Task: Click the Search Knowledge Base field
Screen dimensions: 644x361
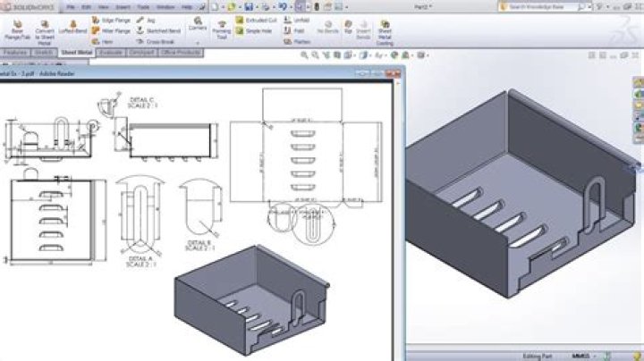Action: tap(538, 7)
